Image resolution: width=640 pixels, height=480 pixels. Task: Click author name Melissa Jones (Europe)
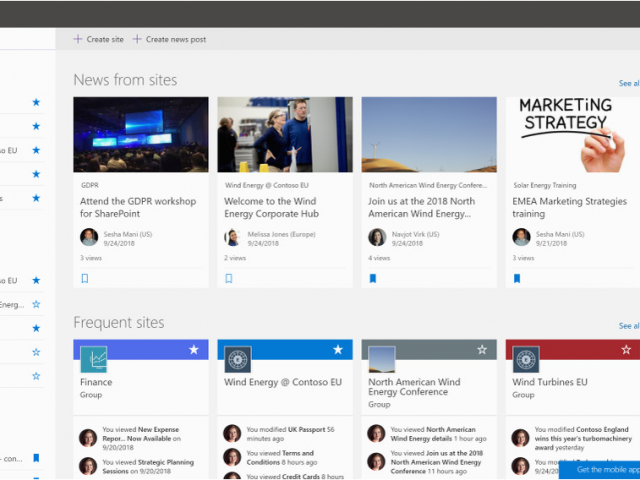pos(281,234)
